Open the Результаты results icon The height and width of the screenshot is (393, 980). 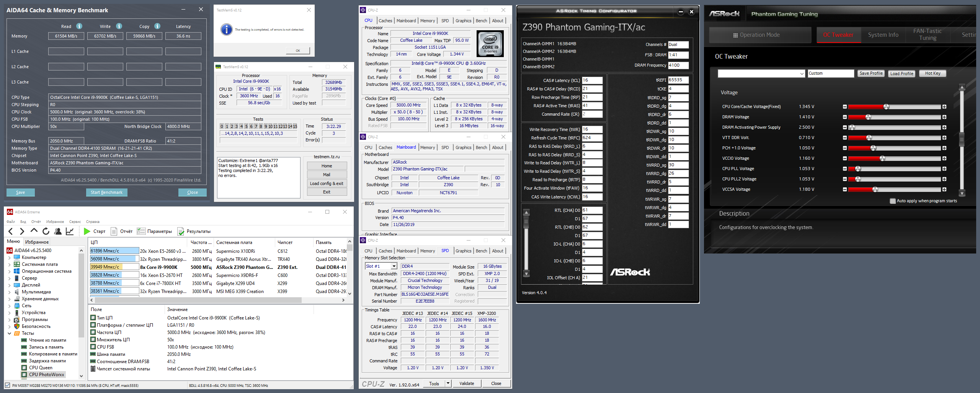coord(181,231)
